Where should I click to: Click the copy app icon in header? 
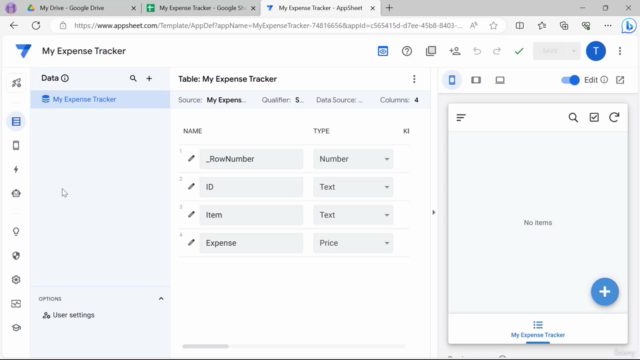click(x=431, y=51)
